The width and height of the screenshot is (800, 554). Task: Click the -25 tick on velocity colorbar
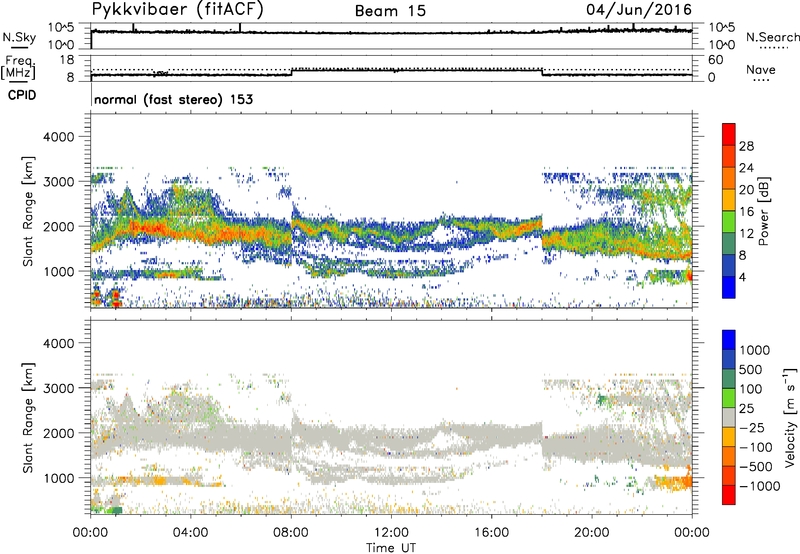(752, 427)
